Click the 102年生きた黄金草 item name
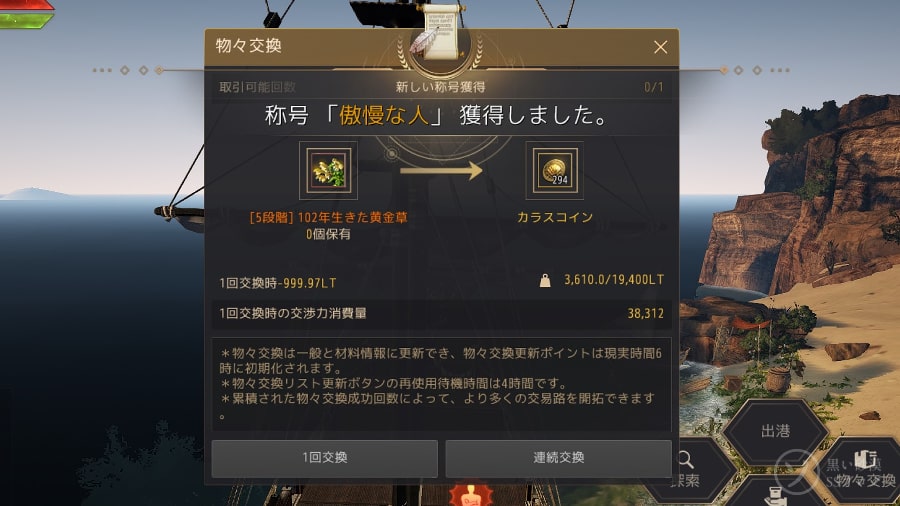This screenshot has height=506, width=900. pos(328,217)
